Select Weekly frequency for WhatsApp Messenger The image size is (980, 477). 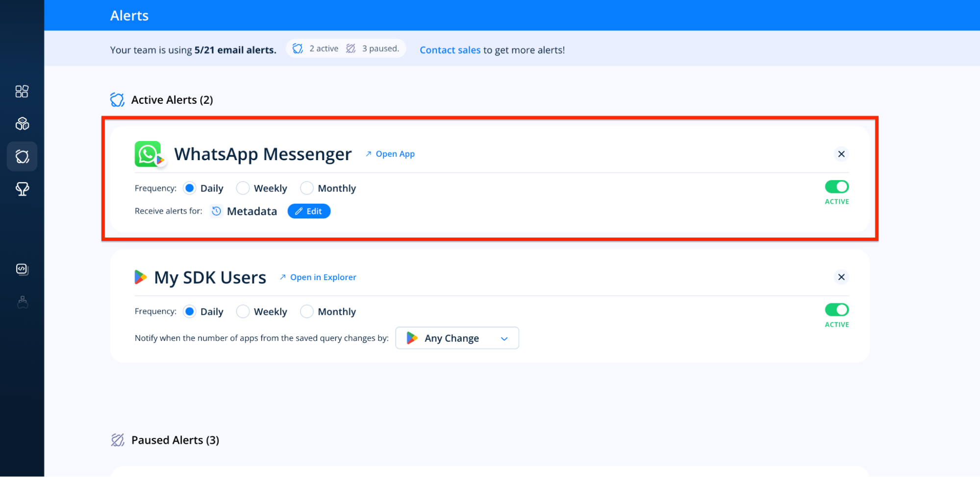(243, 188)
